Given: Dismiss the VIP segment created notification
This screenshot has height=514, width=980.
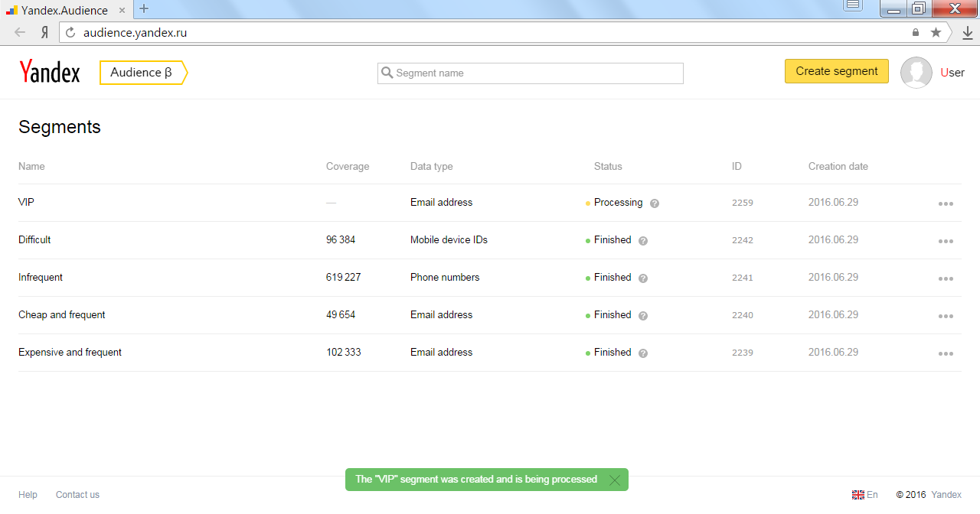Looking at the screenshot, I should (x=614, y=480).
